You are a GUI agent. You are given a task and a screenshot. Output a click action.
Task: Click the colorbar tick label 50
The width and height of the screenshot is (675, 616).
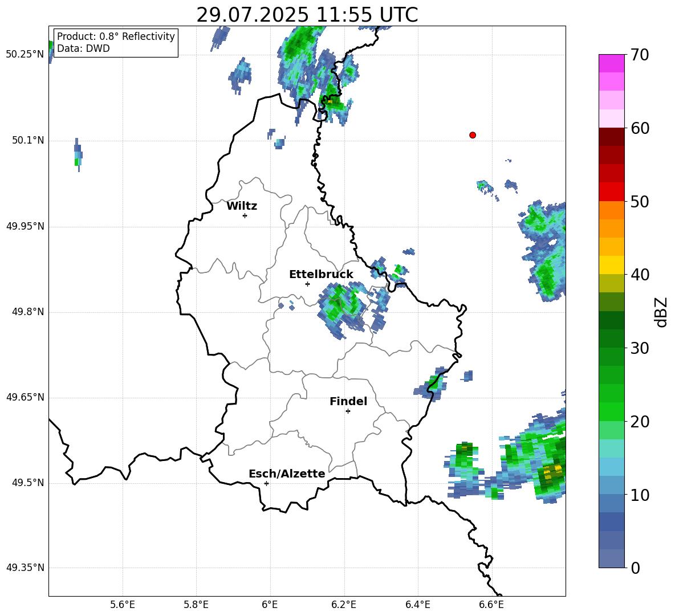click(640, 201)
